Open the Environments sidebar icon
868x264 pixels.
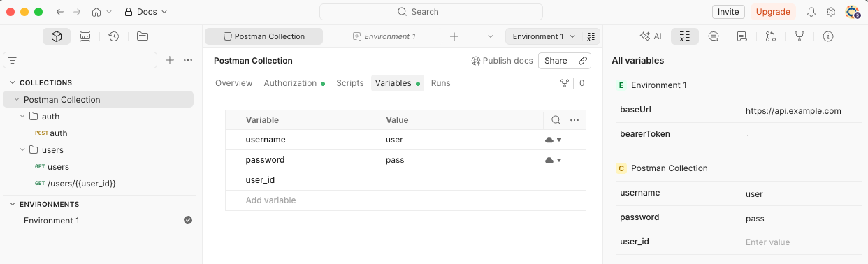(85, 36)
